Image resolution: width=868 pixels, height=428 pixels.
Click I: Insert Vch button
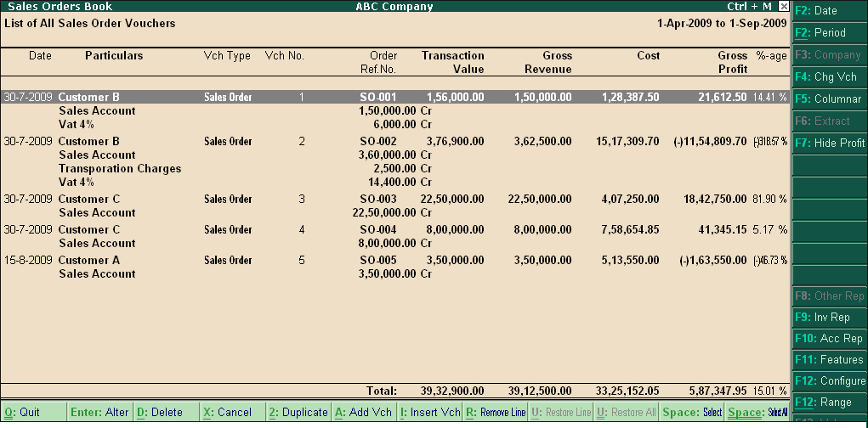pos(429,412)
